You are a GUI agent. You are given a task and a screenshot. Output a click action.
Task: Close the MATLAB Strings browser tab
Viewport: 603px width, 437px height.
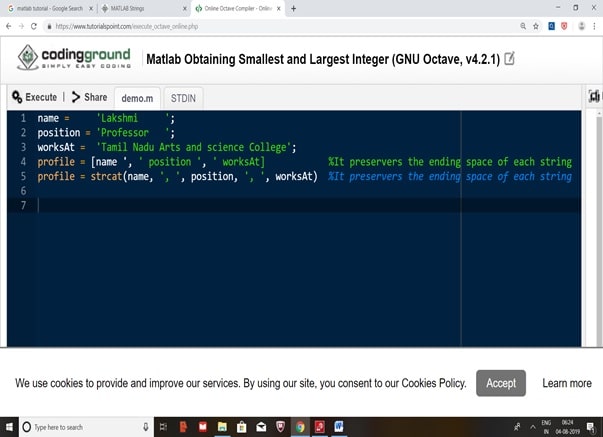(184, 8)
